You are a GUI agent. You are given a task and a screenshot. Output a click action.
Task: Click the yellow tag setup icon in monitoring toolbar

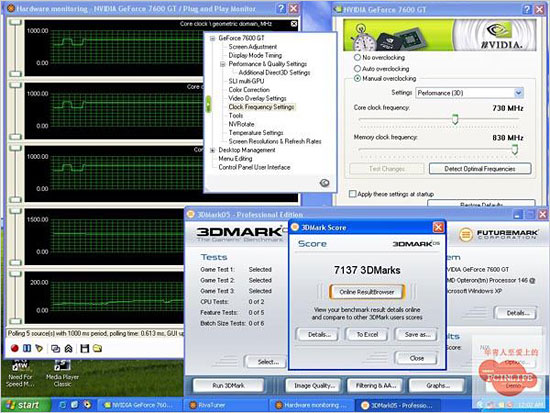point(39,348)
